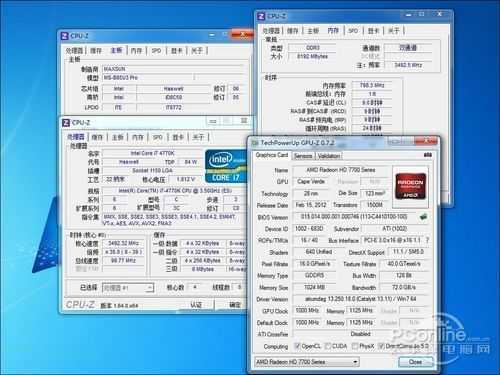Open the 显卡 tab in the processor CPU-Z window
Screen dimensions: 500x375
(178, 137)
